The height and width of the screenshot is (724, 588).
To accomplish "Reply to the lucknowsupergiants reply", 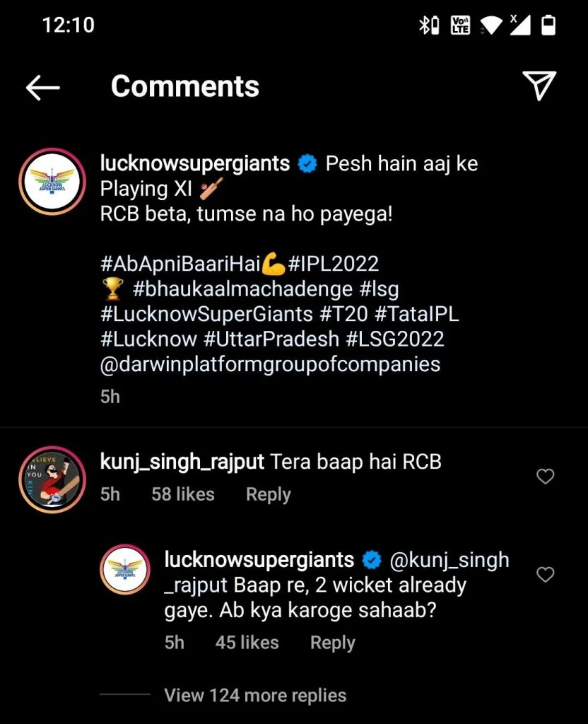I will 332,643.
